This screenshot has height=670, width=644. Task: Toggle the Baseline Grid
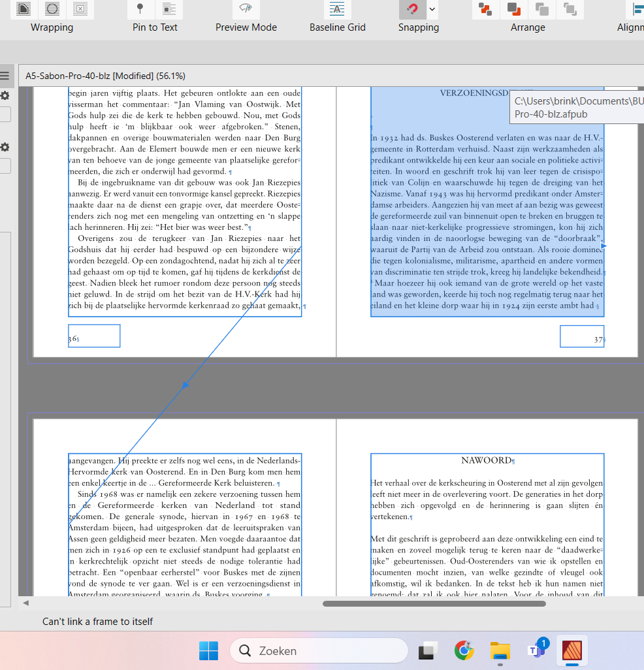click(337, 9)
